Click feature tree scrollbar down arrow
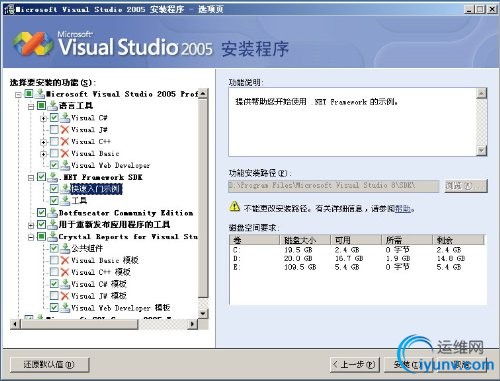The width and height of the screenshot is (500, 381). (203, 313)
